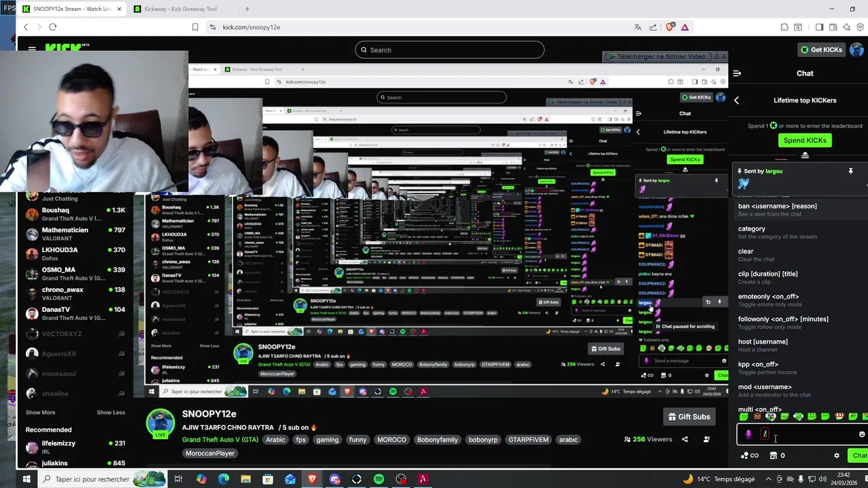Switch to the Kickaway Giveaway Tool tab

click(x=180, y=9)
